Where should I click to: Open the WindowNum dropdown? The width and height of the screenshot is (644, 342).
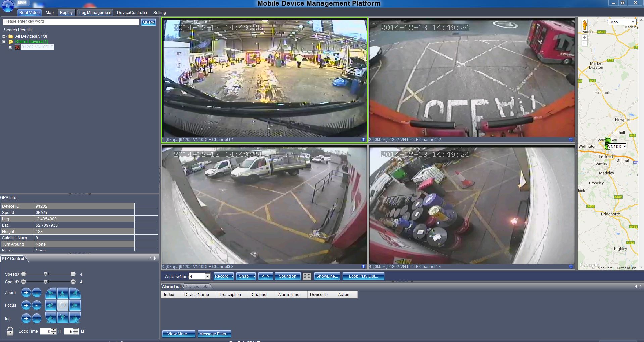207,276
